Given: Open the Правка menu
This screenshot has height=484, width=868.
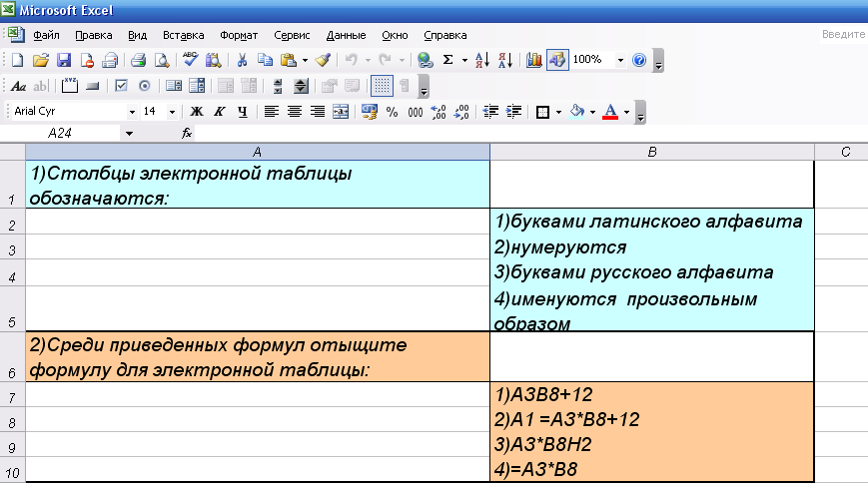Looking at the screenshot, I should (x=94, y=35).
